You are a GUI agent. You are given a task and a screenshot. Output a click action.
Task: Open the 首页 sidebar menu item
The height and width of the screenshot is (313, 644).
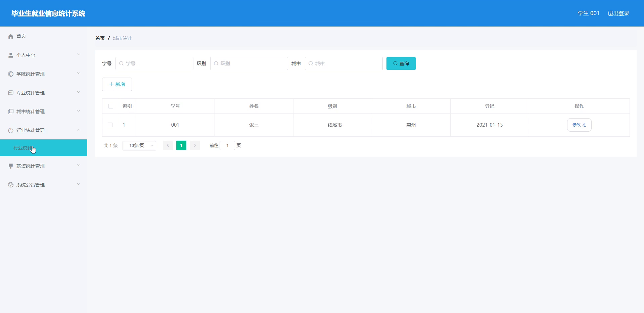pyautogui.click(x=44, y=36)
